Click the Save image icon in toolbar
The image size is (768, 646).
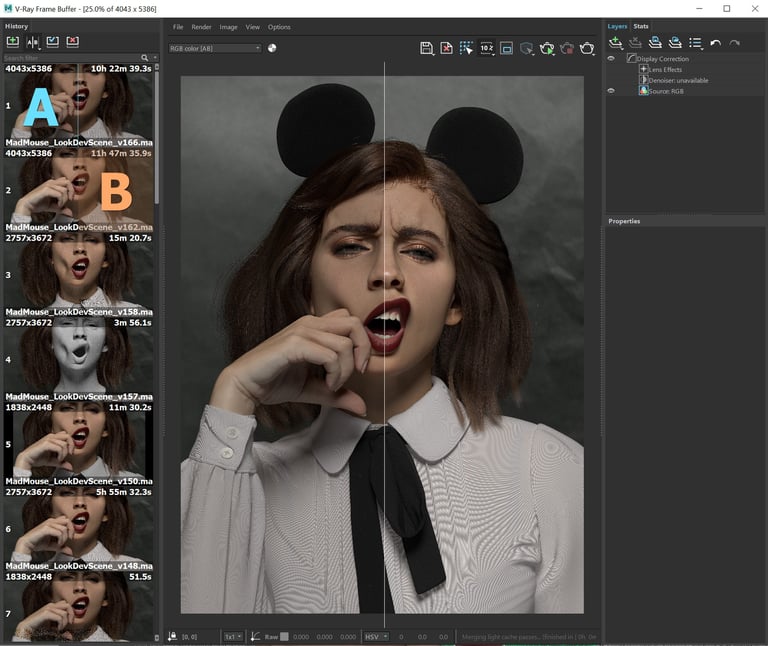(x=427, y=48)
